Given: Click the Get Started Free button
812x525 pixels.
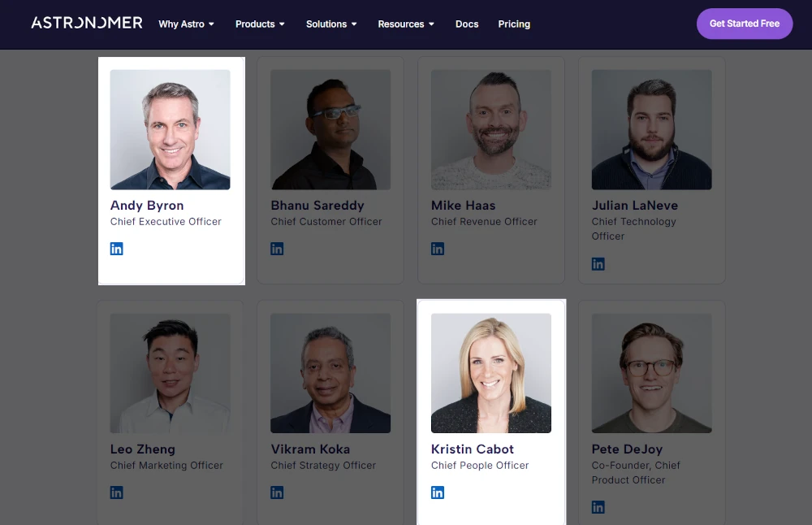Looking at the screenshot, I should coord(744,24).
